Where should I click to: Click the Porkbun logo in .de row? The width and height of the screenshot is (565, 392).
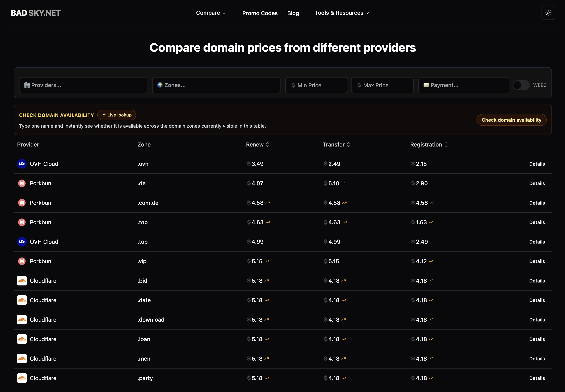tap(22, 183)
